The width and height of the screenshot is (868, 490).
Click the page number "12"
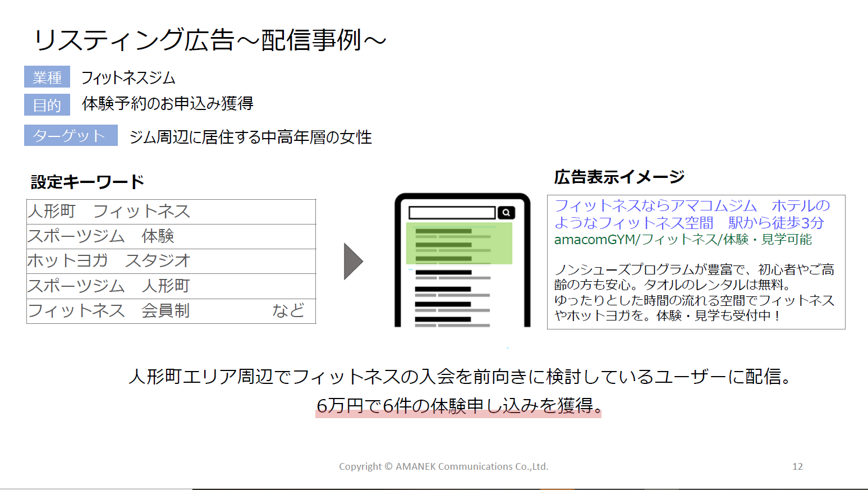(x=797, y=466)
